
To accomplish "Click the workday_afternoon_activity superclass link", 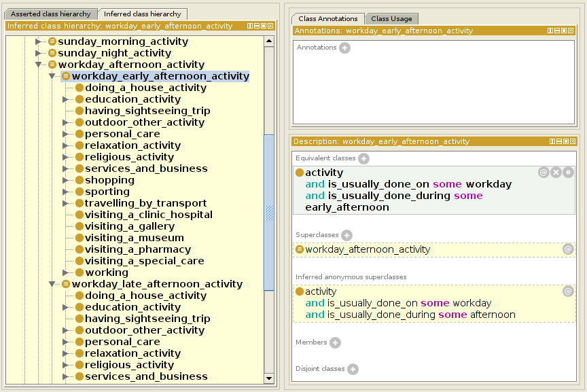I will [367, 249].
